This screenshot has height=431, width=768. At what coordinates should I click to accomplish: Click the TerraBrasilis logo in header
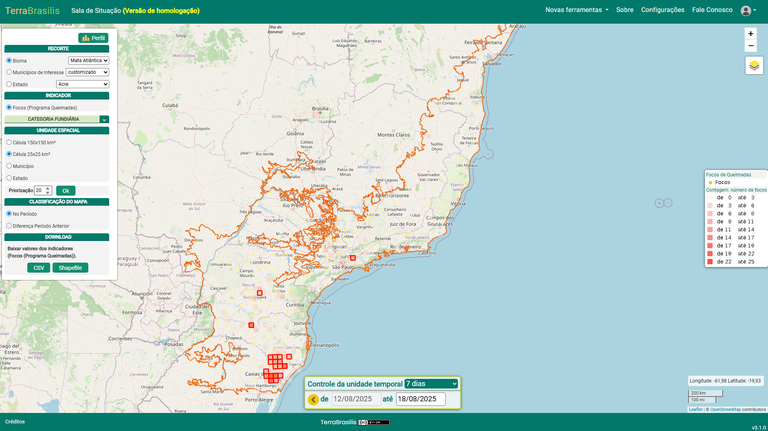click(x=32, y=10)
